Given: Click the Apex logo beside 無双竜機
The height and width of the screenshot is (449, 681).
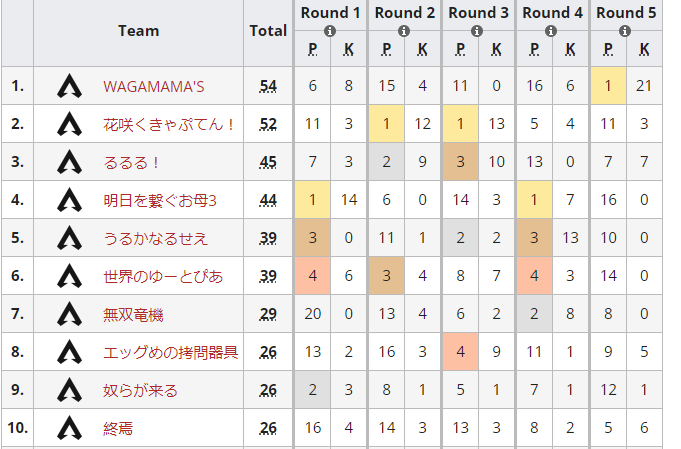Looking at the screenshot, I should pyautogui.click(x=69, y=314).
